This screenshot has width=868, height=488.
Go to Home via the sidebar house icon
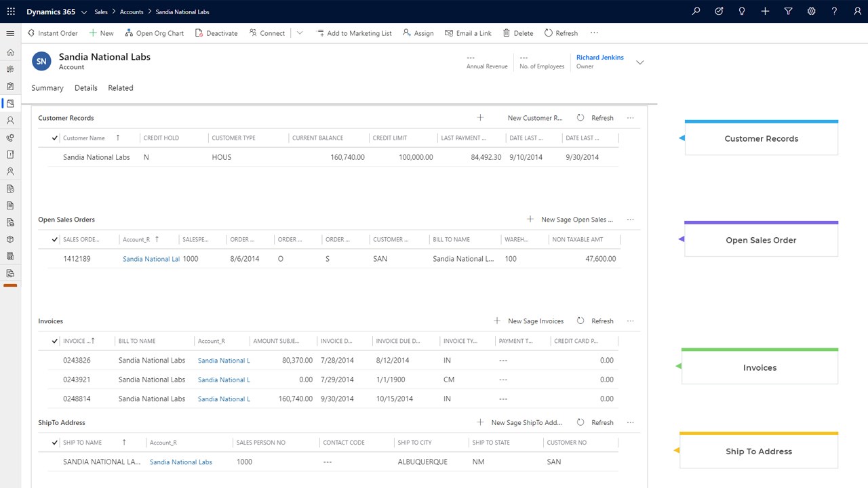10,52
